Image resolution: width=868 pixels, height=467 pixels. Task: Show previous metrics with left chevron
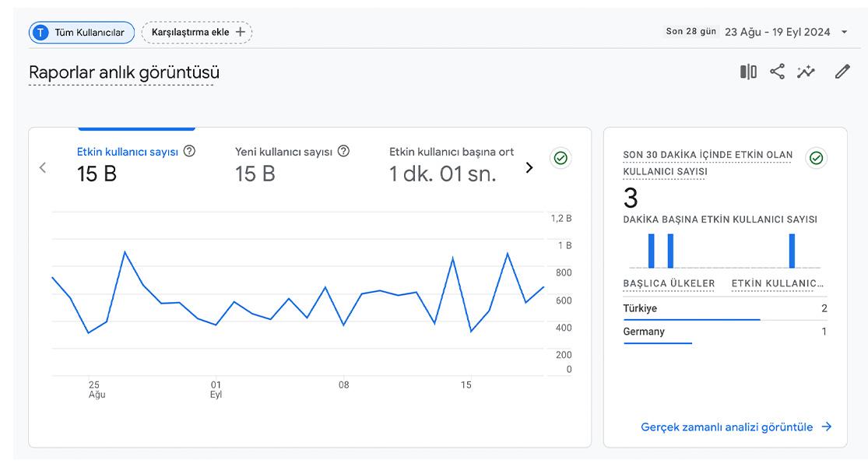point(43,167)
